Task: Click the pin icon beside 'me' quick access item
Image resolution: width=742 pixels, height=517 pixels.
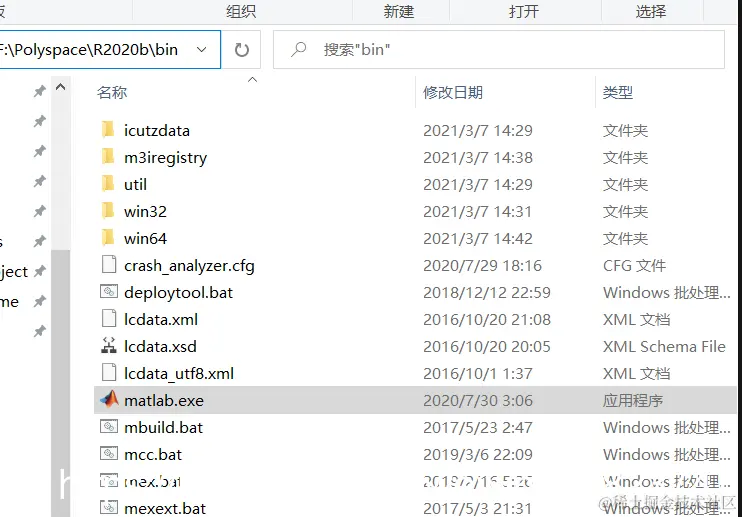Action: pyautogui.click(x=40, y=301)
